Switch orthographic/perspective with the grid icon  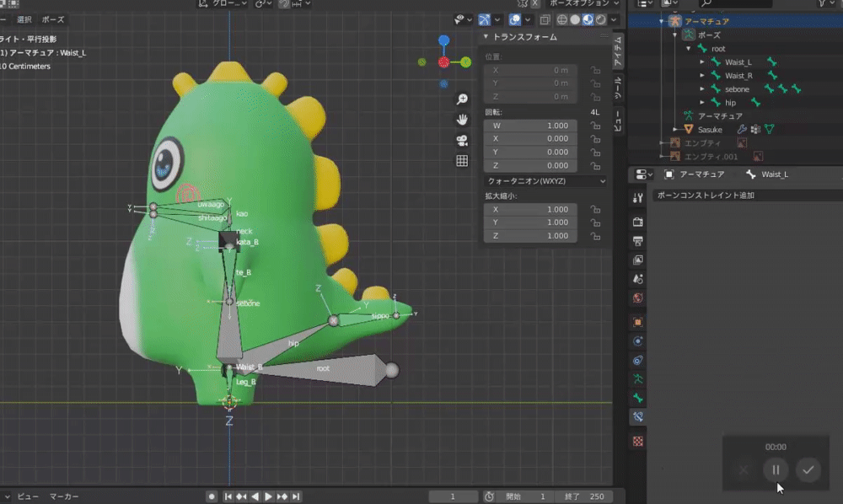462,160
